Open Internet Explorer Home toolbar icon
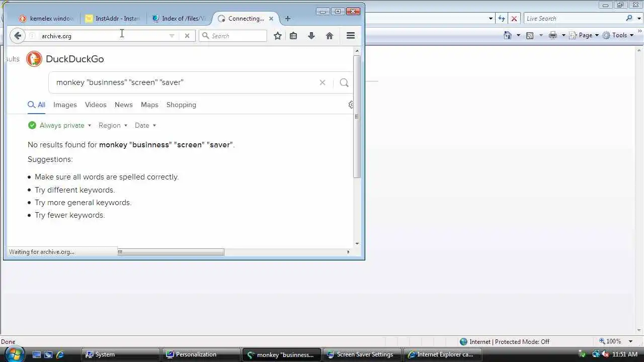 [x=508, y=35]
